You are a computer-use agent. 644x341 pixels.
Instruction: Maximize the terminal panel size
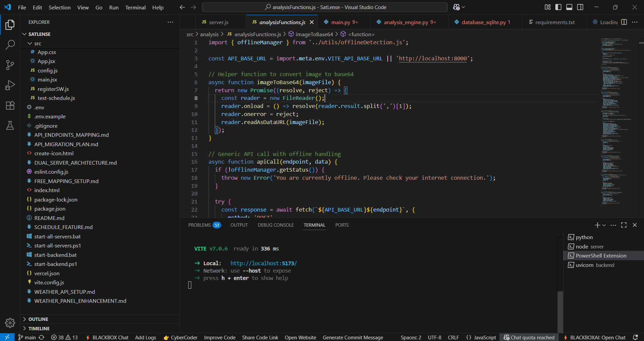click(624, 225)
